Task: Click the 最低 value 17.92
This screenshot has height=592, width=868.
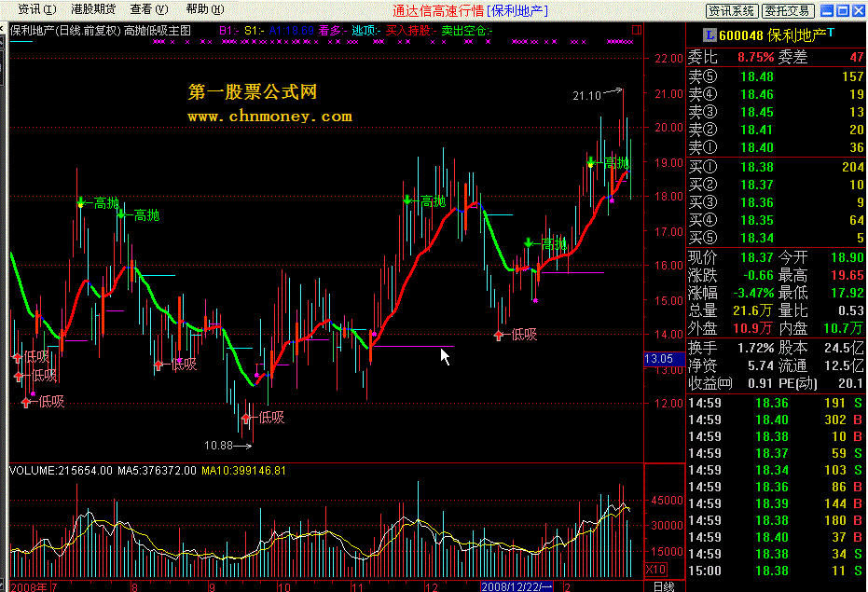Action: (x=847, y=293)
